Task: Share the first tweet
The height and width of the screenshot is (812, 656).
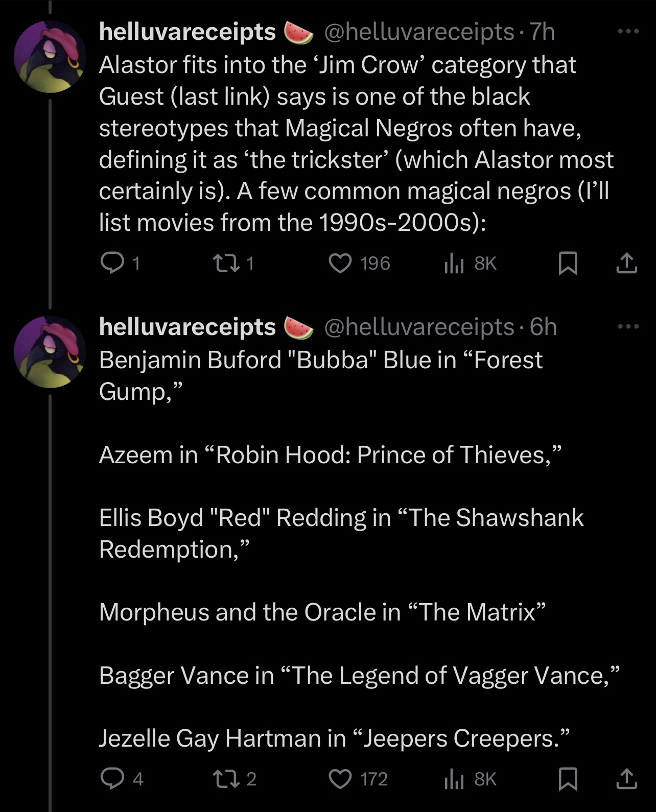Action: coord(626,263)
